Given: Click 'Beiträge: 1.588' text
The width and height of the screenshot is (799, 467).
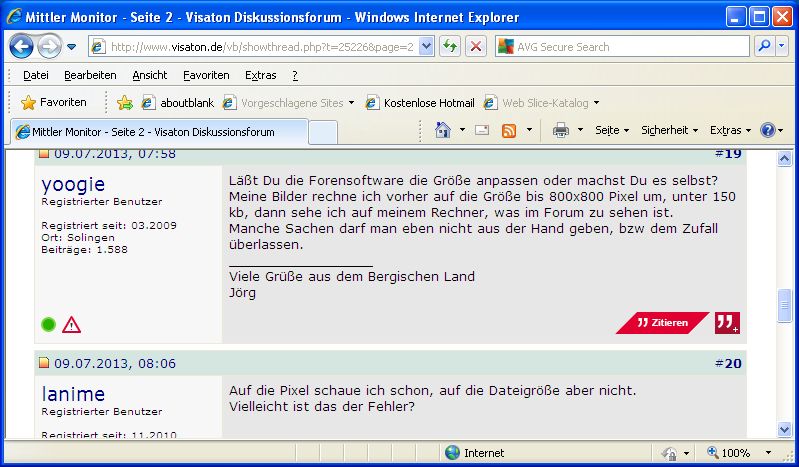Looking at the screenshot, I should pyautogui.click(x=85, y=250).
